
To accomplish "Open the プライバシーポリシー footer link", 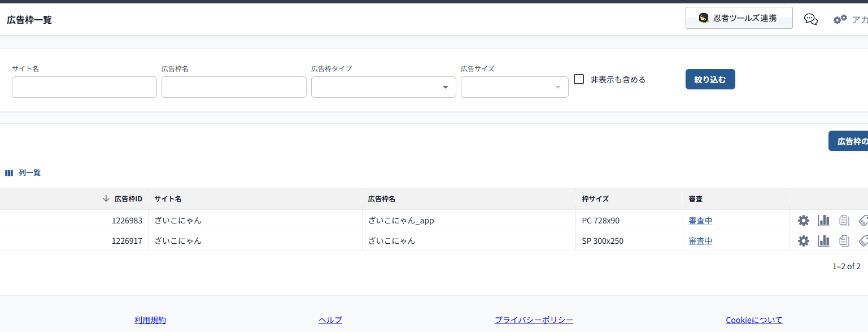I will 534,320.
